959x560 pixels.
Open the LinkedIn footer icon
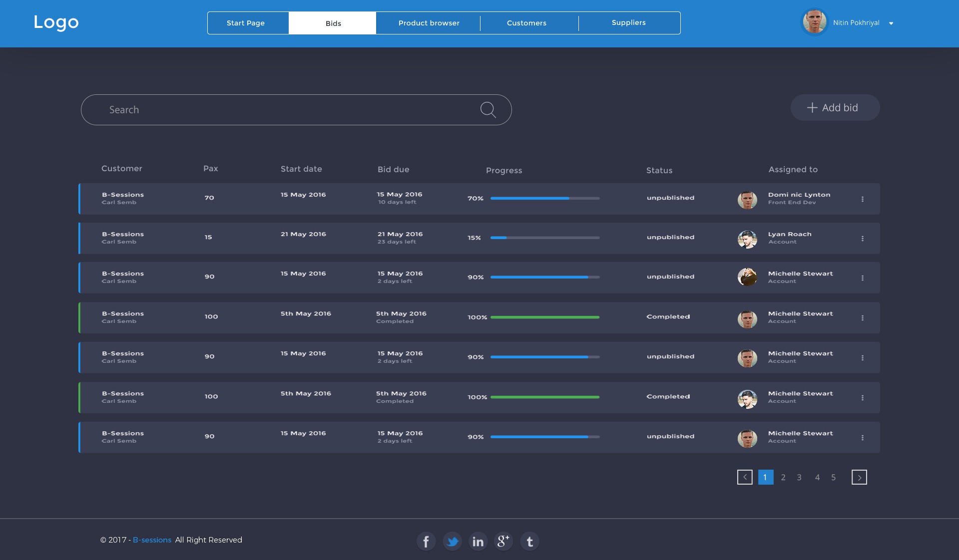(x=478, y=541)
